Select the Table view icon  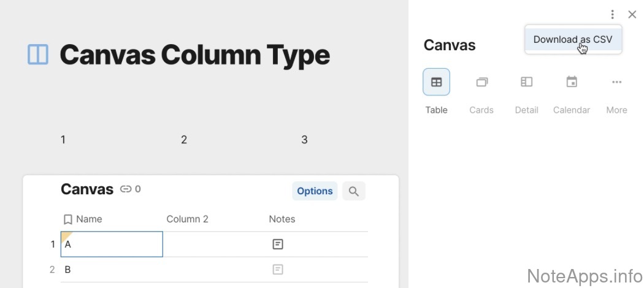pyautogui.click(x=436, y=82)
